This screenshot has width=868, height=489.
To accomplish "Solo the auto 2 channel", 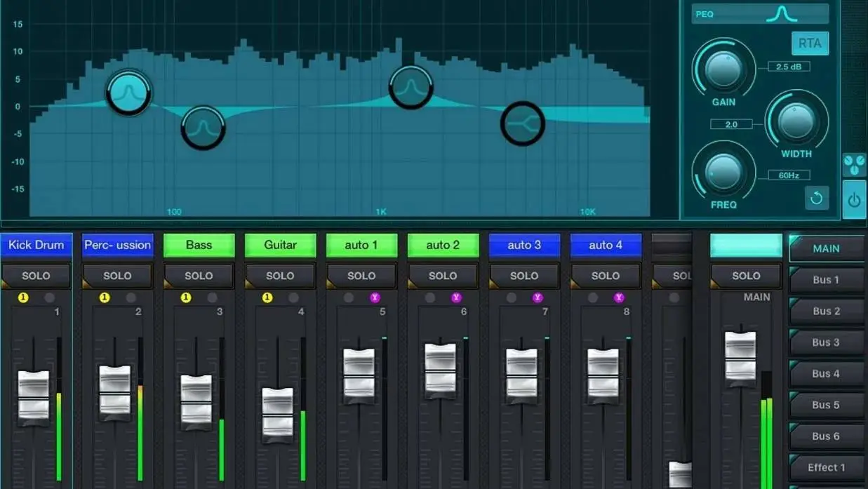I will point(443,276).
